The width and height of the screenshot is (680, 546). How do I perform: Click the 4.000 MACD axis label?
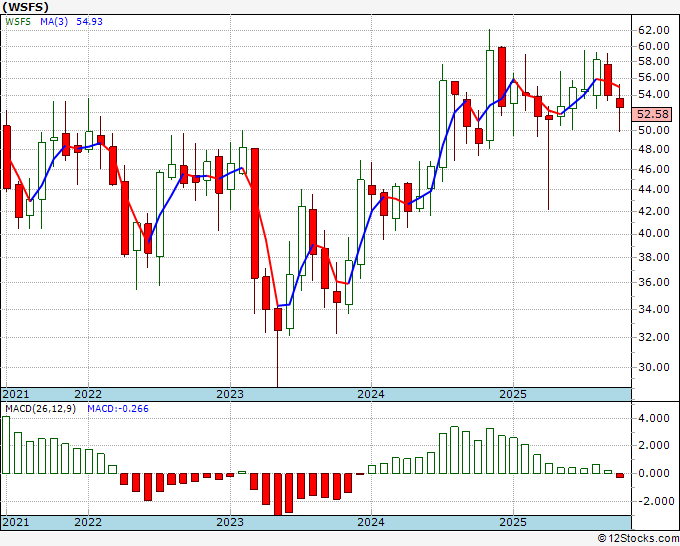pos(654,418)
